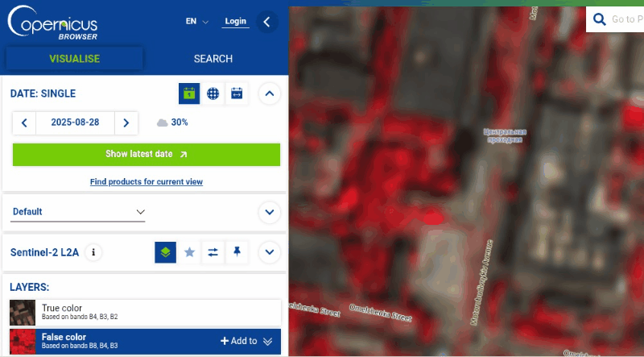
Task: Show Sentinel-2 L2A info icon
Action: click(x=93, y=252)
